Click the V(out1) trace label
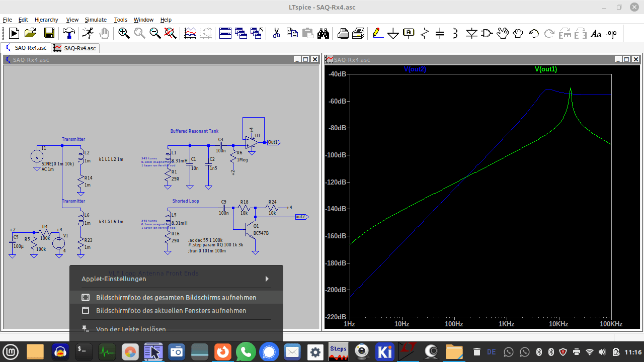 click(x=546, y=69)
